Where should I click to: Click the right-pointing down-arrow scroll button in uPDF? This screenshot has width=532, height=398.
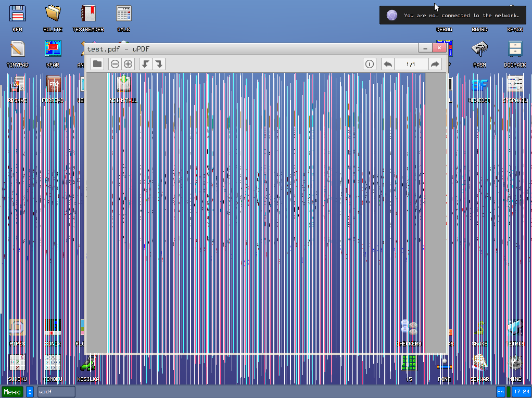click(159, 64)
